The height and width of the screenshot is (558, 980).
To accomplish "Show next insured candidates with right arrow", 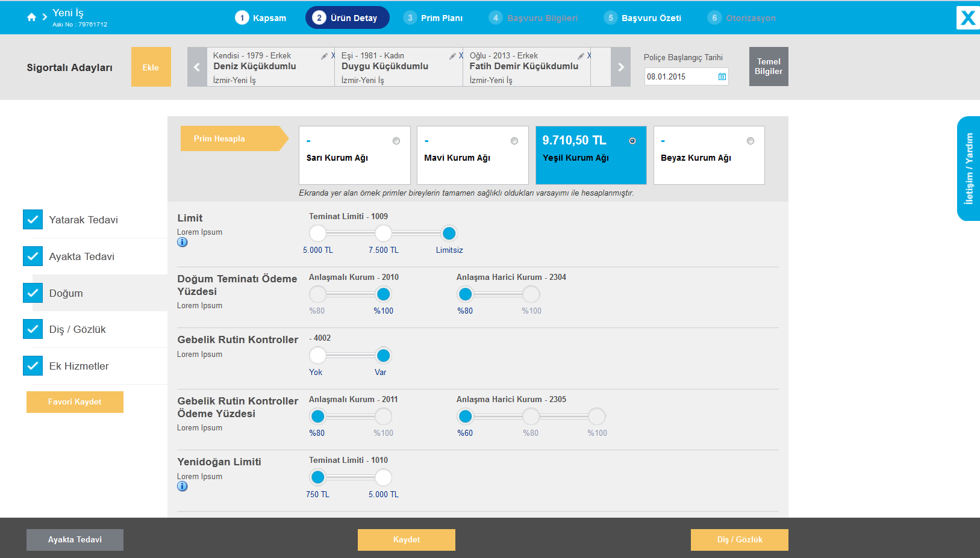I will tap(621, 67).
